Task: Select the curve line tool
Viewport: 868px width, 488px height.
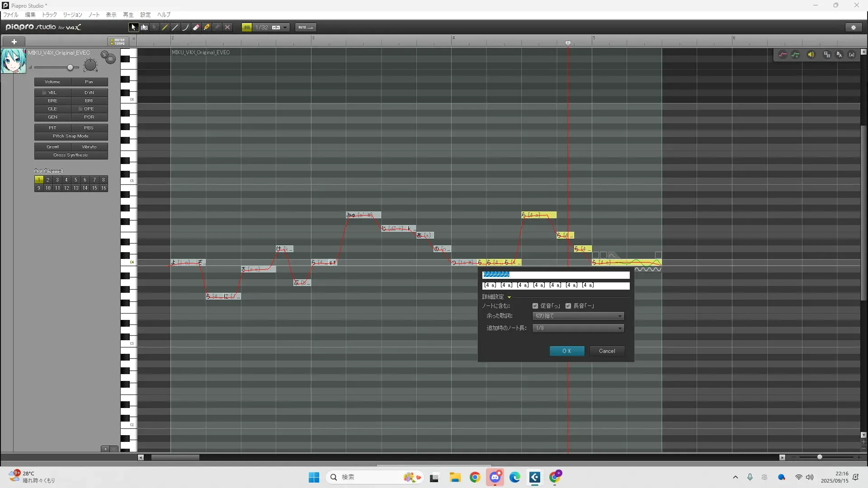Action: point(185,28)
